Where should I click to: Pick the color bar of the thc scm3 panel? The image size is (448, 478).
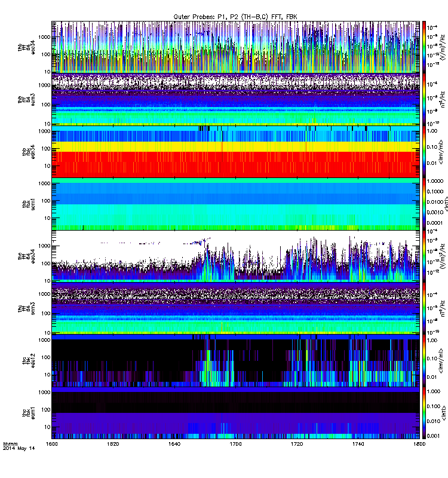point(424,308)
